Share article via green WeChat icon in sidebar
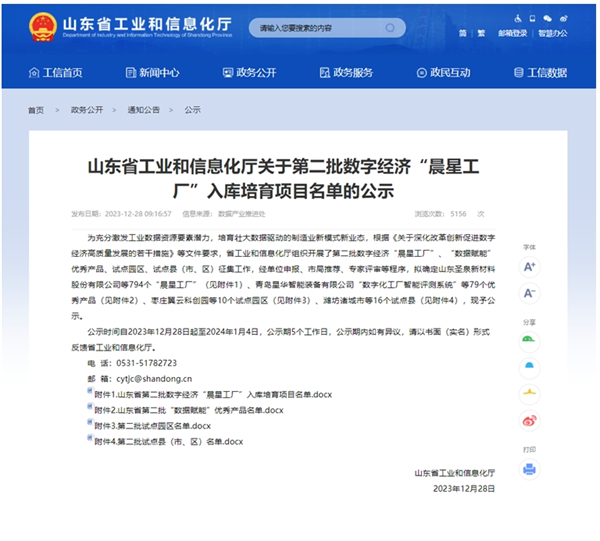The height and width of the screenshot is (541, 600). point(529,340)
